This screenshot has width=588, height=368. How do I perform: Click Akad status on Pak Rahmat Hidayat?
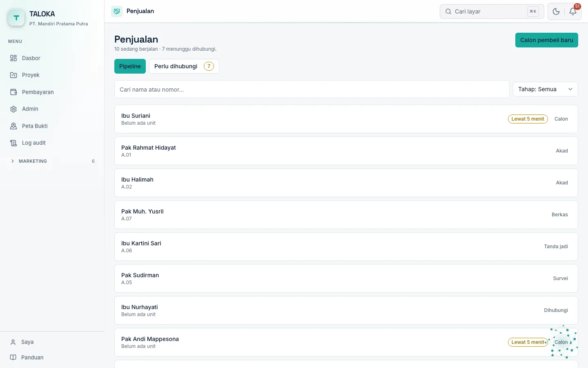[x=562, y=151]
